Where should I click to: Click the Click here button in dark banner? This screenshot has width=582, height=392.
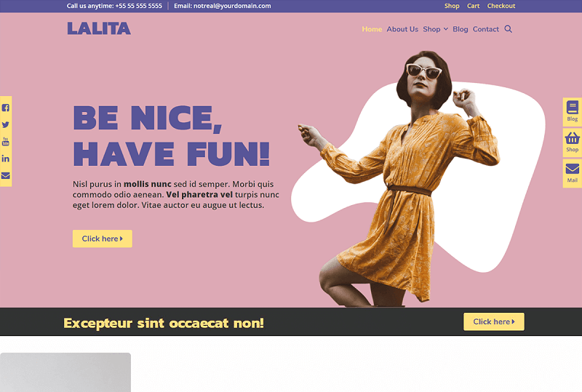pyautogui.click(x=494, y=322)
